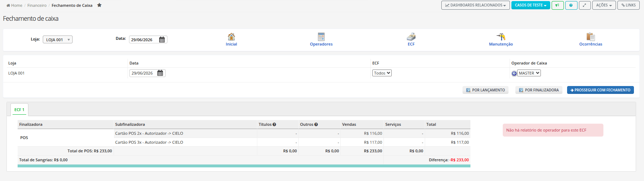Image resolution: width=644 pixels, height=181 pixels.
Task: Click Total de POS: R$ 233,00 text
Action: click(x=90, y=151)
